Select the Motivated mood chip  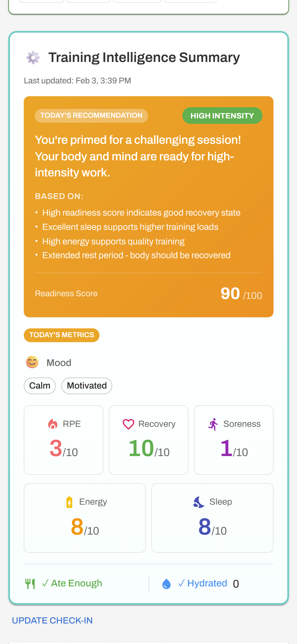pyautogui.click(x=87, y=386)
